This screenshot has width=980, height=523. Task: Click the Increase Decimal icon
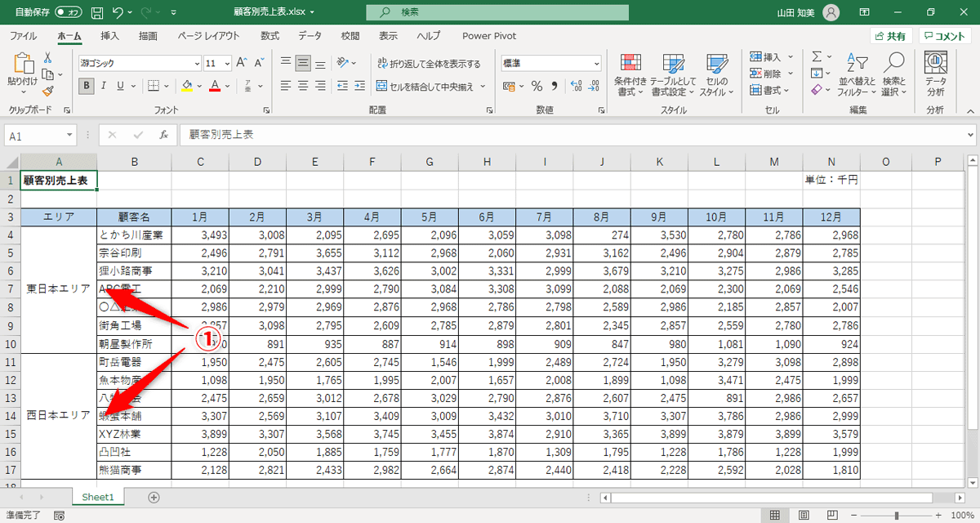574,86
